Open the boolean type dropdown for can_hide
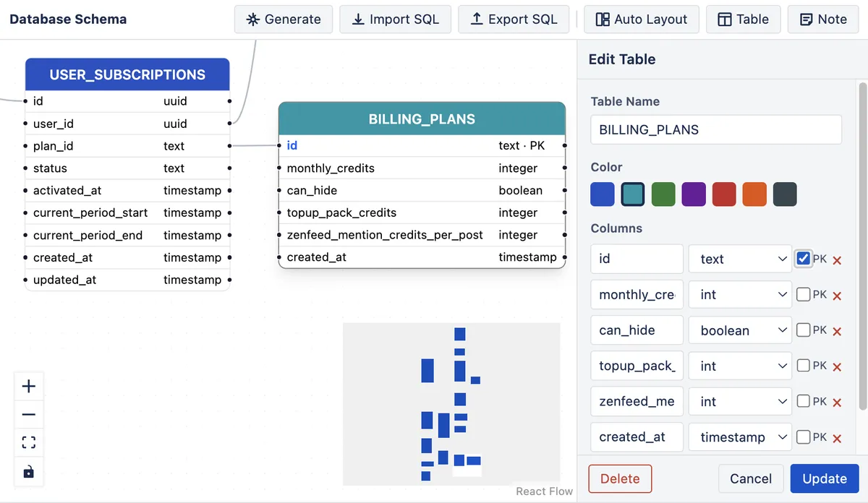The height and width of the screenshot is (503, 868). click(740, 330)
